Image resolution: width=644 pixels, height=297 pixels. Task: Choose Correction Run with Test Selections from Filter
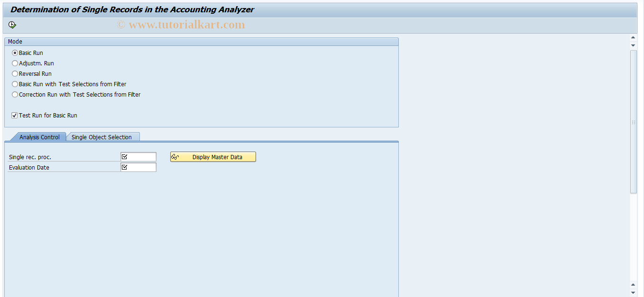point(15,95)
